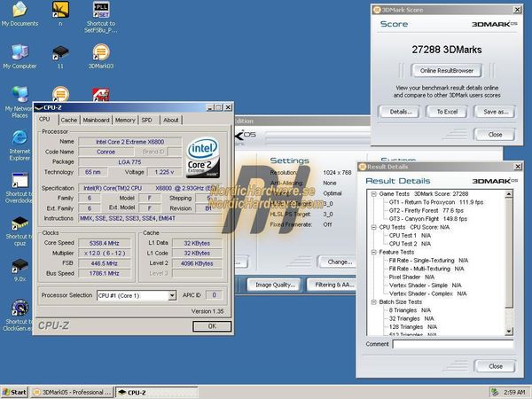The image size is (532, 399).
Task: Collapse the Game Tests tree node
Action: tap(372, 192)
